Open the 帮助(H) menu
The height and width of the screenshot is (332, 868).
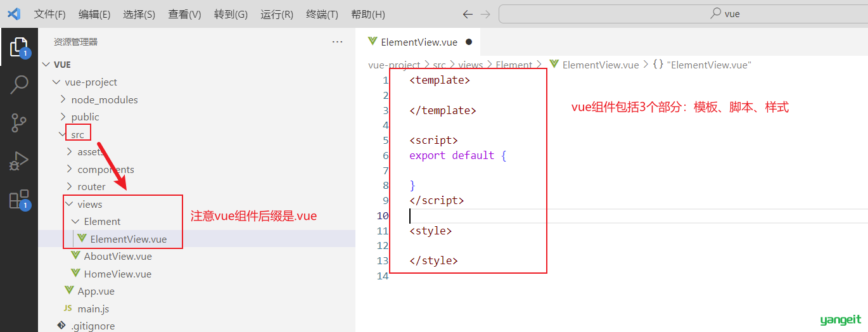coord(367,14)
